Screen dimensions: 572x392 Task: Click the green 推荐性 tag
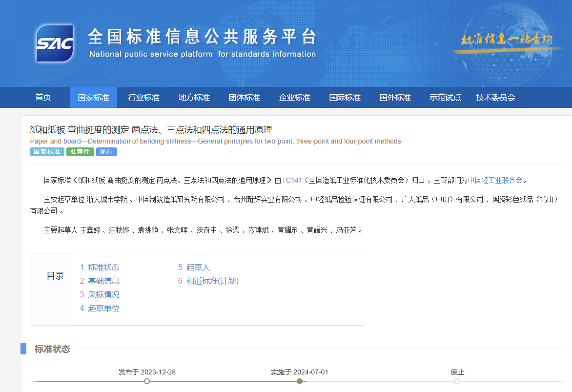click(x=80, y=152)
